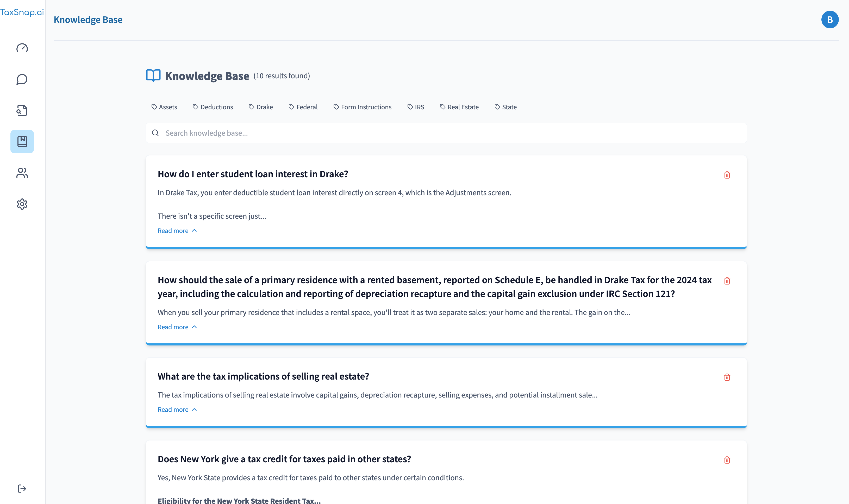The width and height of the screenshot is (849, 504).
Task: Toggle the Real Estate tag filter
Action: (x=459, y=107)
